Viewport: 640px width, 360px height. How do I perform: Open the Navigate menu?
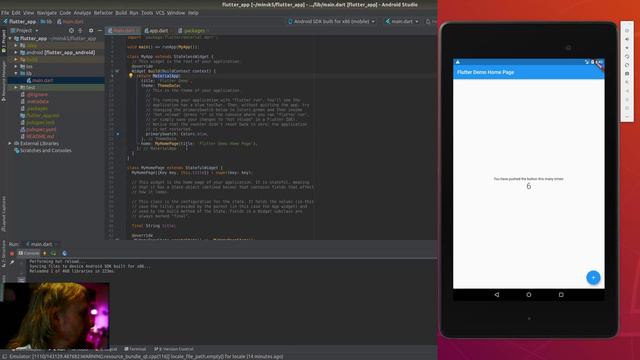pyautogui.click(x=47, y=13)
